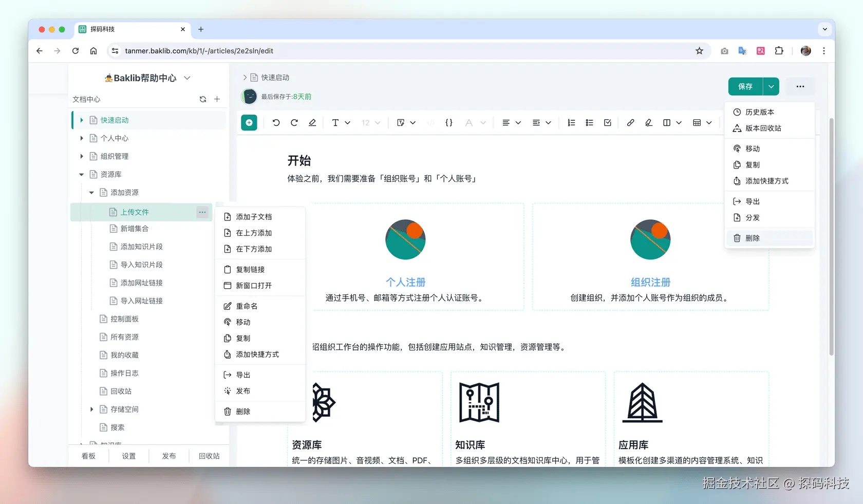Expand the 快速启动 tree node
The width and height of the screenshot is (863, 504).
click(82, 120)
